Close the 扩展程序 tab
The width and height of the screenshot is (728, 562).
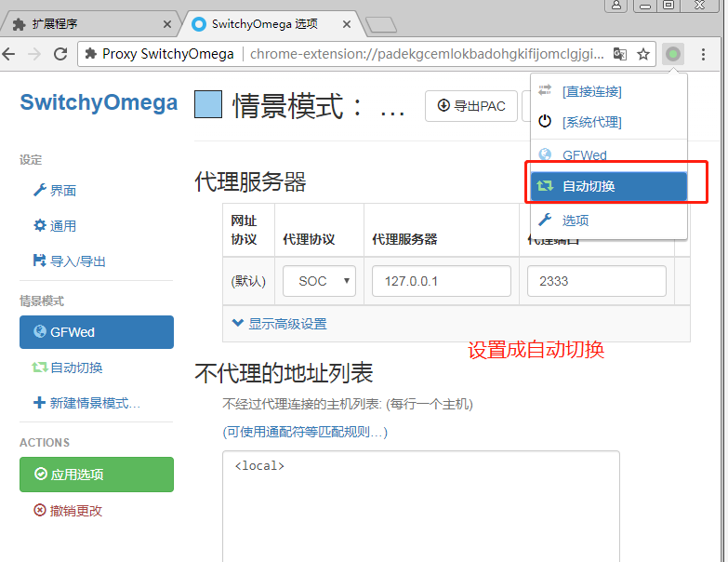click(167, 24)
